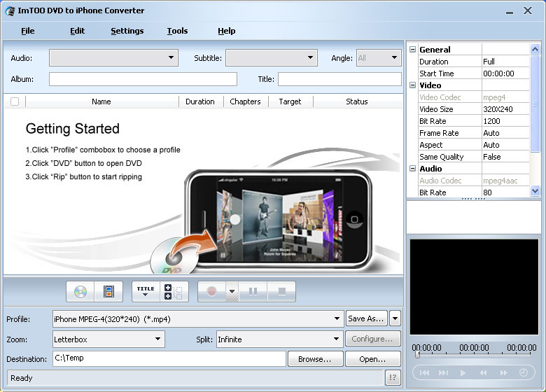546x392 pixels.
Task: Collapse the Video section
Action: point(412,85)
